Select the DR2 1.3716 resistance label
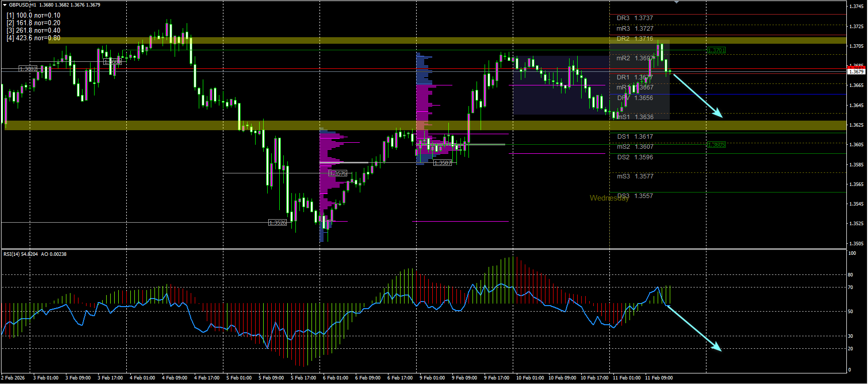Viewport: 868px width, 384px height. pos(635,39)
